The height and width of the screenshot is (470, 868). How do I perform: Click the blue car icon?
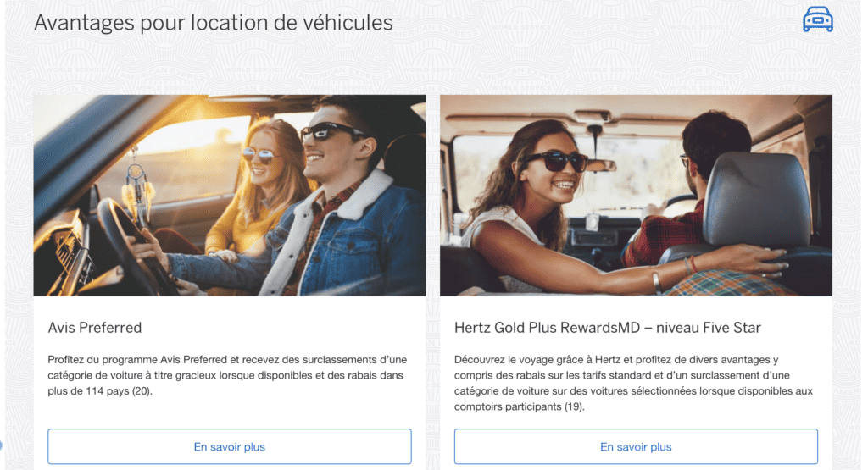[x=818, y=19]
